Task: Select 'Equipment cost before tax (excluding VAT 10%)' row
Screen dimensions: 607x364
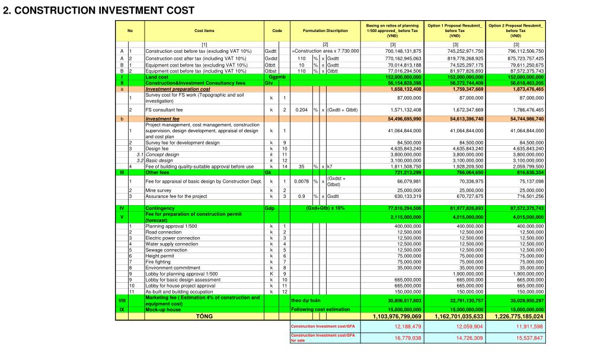Action: 196,65
